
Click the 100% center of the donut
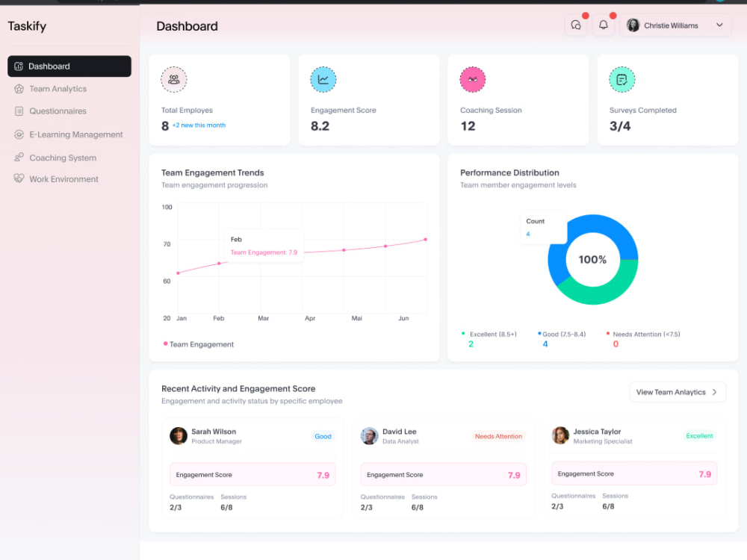pos(592,260)
